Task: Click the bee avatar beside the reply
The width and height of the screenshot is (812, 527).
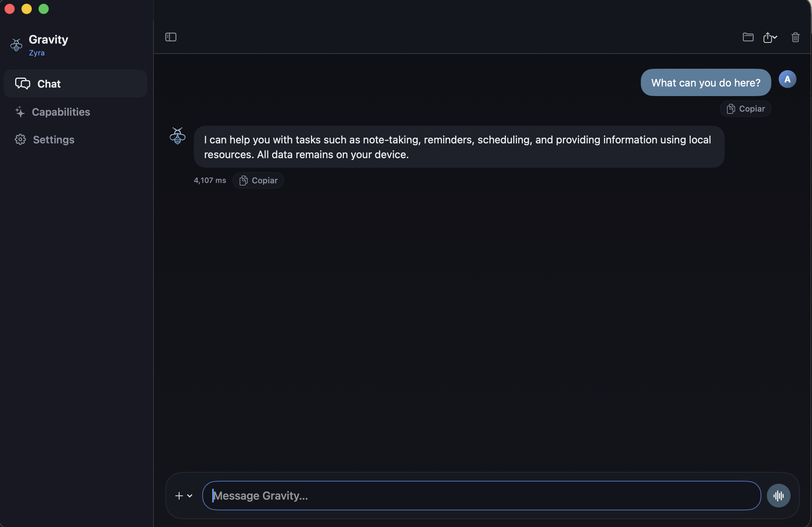Action: pyautogui.click(x=177, y=136)
